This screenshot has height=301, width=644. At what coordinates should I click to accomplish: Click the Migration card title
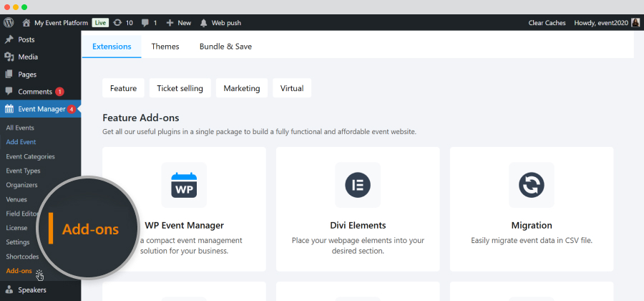532,225
